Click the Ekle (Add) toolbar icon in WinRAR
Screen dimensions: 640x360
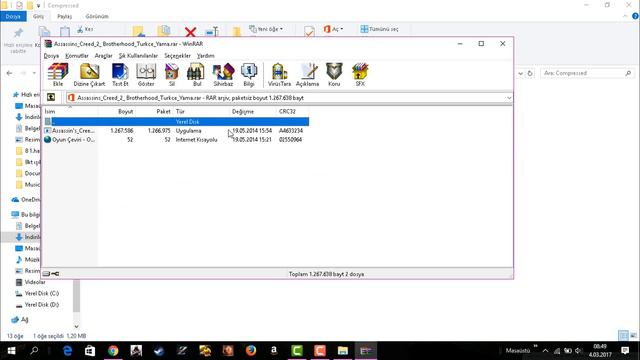[x=58, y=75]
